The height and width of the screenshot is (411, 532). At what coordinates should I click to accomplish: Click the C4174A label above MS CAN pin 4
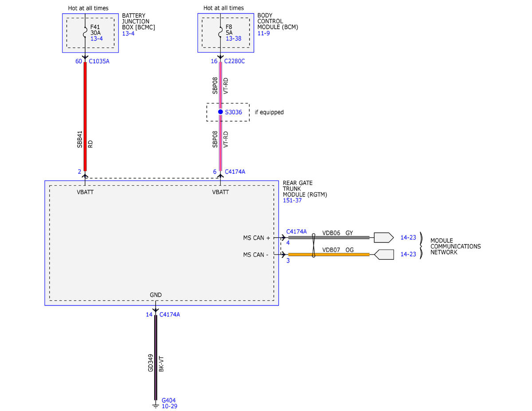point(297,231)
